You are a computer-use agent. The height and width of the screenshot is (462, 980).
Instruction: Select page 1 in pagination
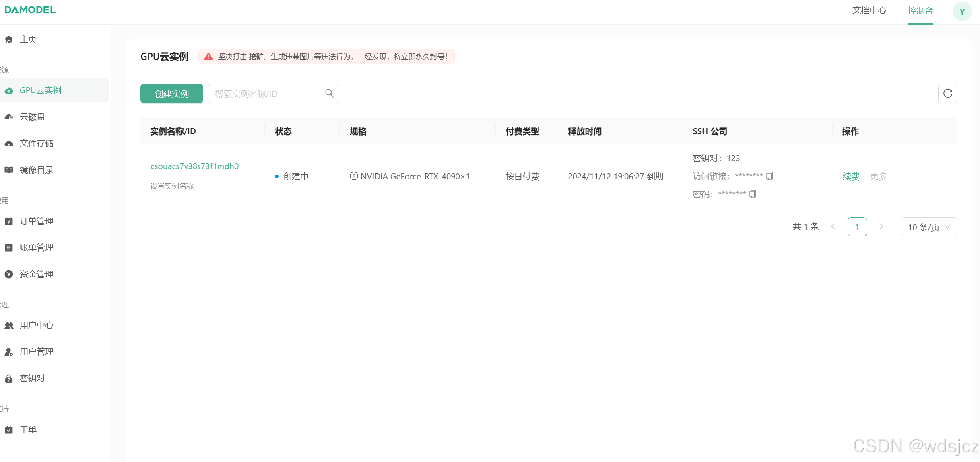[857, 227]
